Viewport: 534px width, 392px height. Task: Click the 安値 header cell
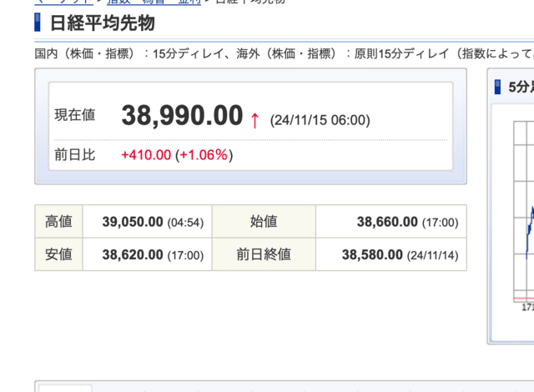[58, 254]
